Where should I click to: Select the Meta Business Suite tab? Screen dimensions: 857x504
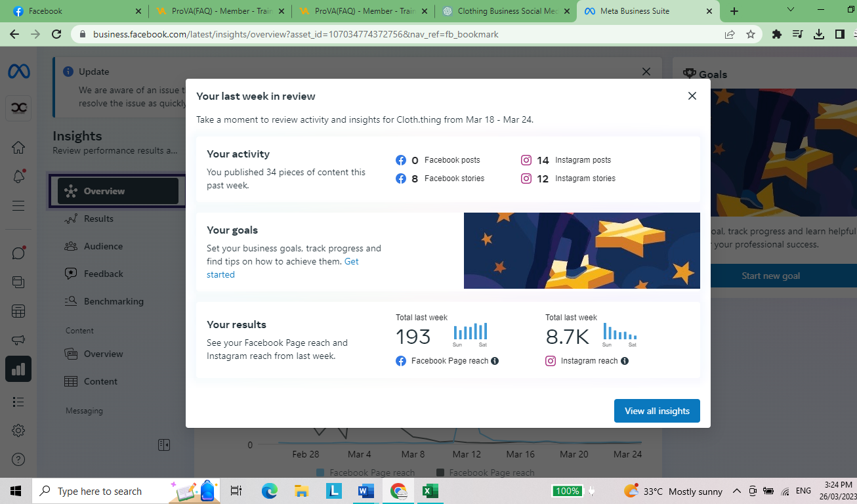[x=648, y=11]
